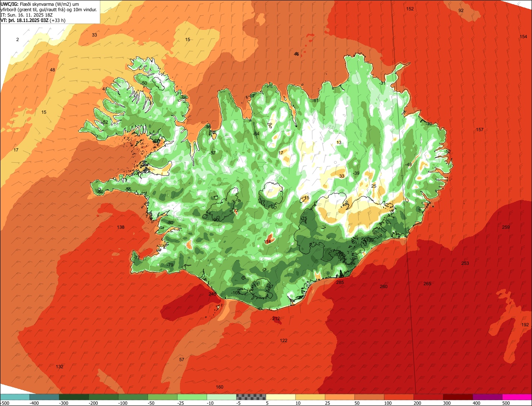Click the value 160 at the bottom

click(x=219, y=387)
